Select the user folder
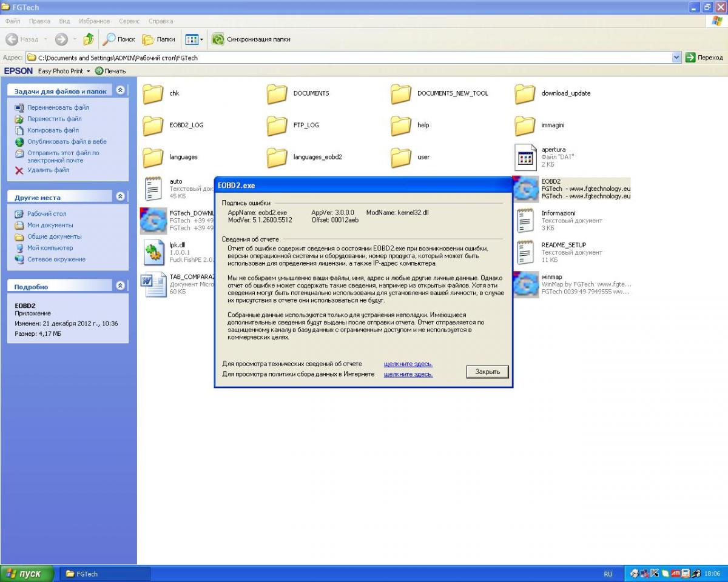Image resolution: width=728 pixels, height=582 pixels. [409, 157]
